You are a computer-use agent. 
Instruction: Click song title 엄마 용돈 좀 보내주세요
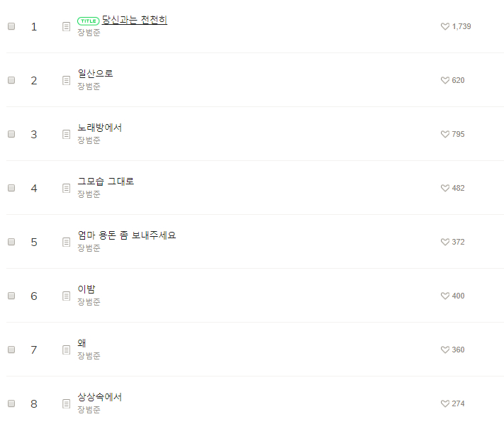coord(127,235)
